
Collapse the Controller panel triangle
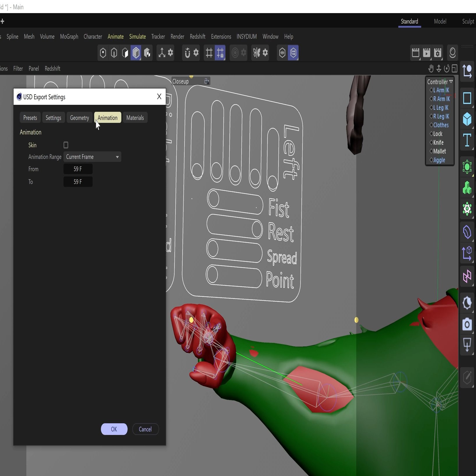pyautogui.click(x=451, y=82)
